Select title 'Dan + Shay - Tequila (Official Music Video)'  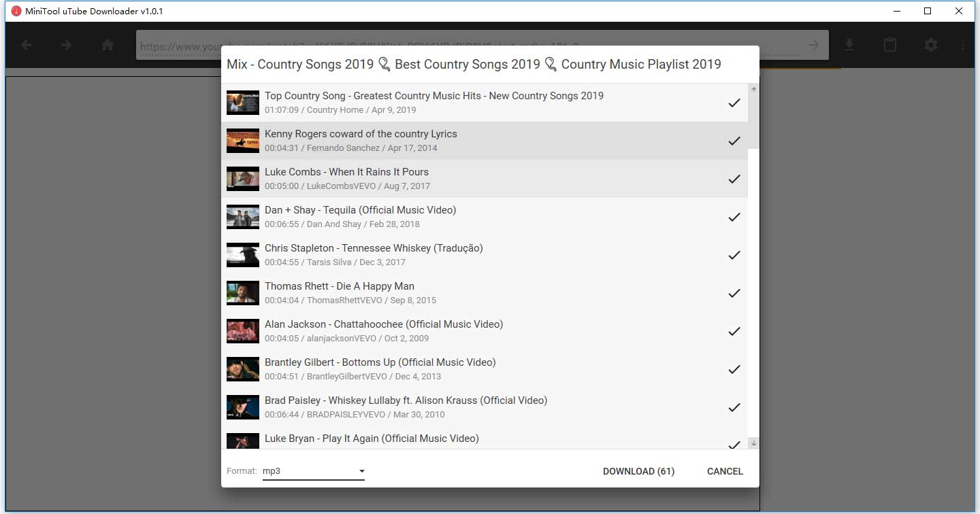pos(360,210)
